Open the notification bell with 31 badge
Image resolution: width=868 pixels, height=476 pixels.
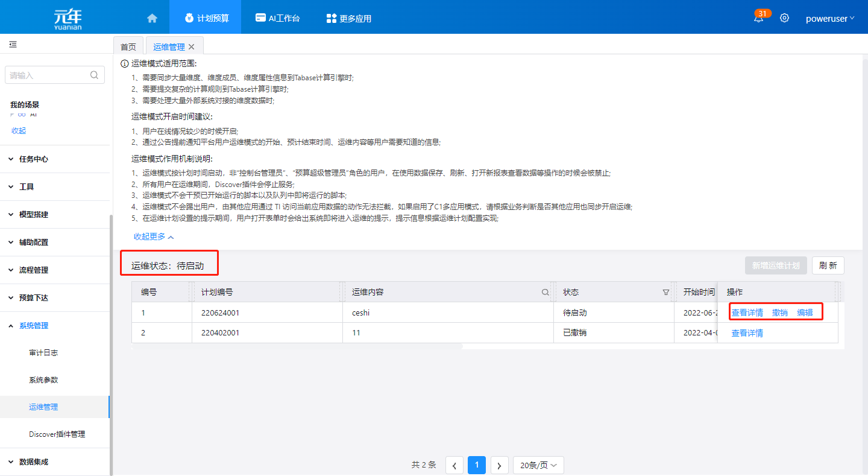coord(758,18)
